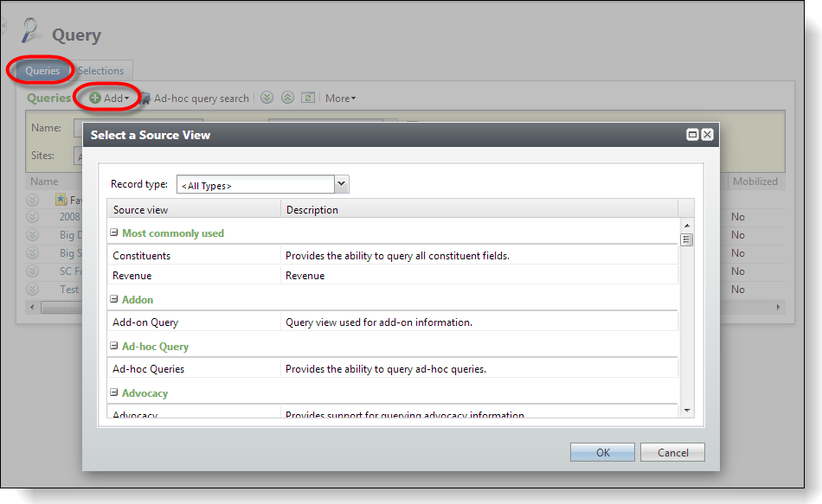
Task: Collapse the Advocacy group
Action: (x=114, y=393)
